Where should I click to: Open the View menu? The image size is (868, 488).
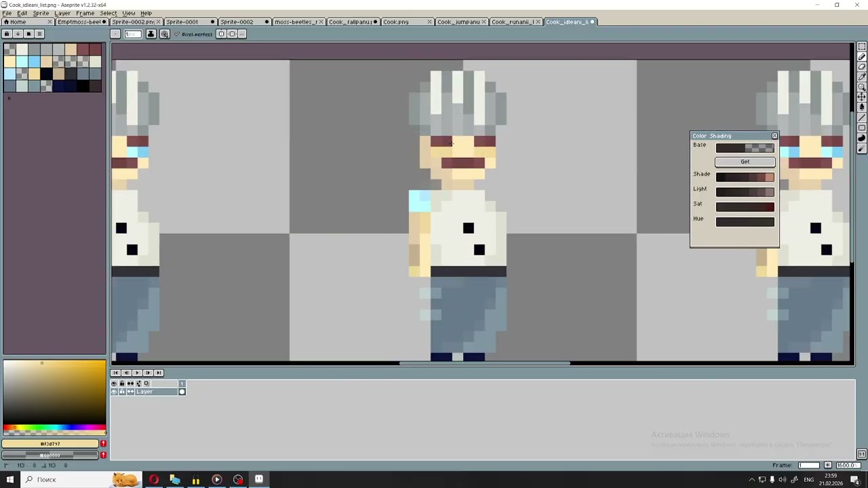[x=128, y=13]
